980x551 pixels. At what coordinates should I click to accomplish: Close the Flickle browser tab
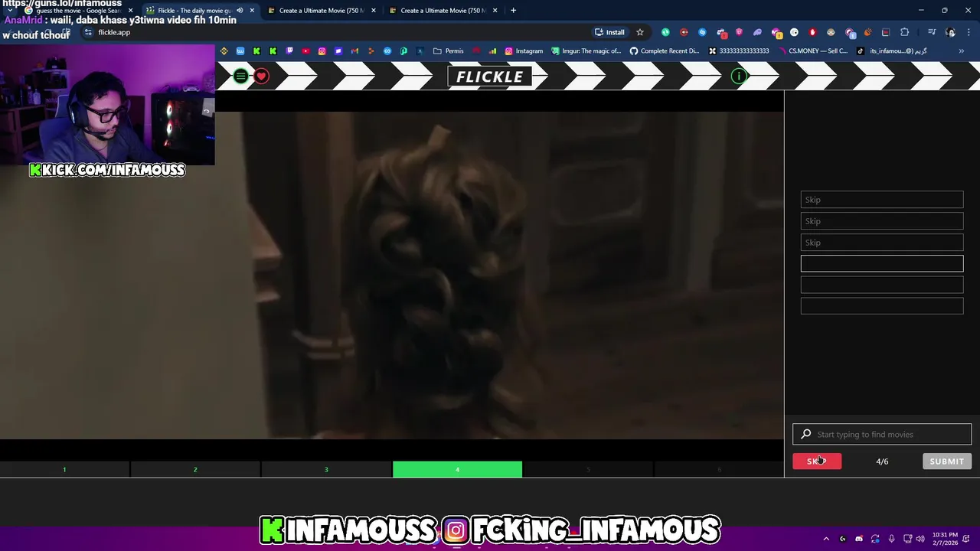click(252, 11)
